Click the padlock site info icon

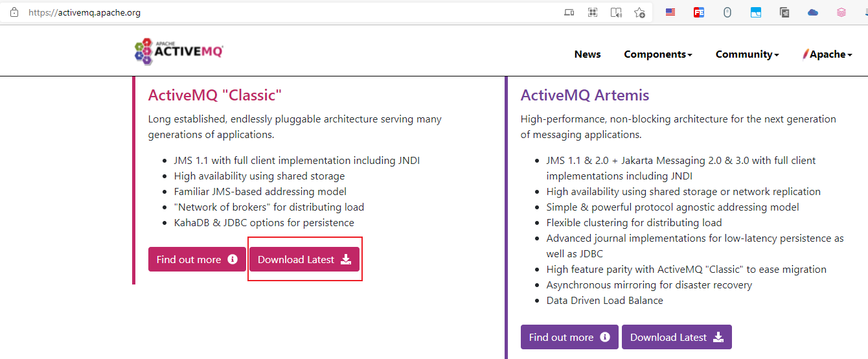[x=14, y=12]
